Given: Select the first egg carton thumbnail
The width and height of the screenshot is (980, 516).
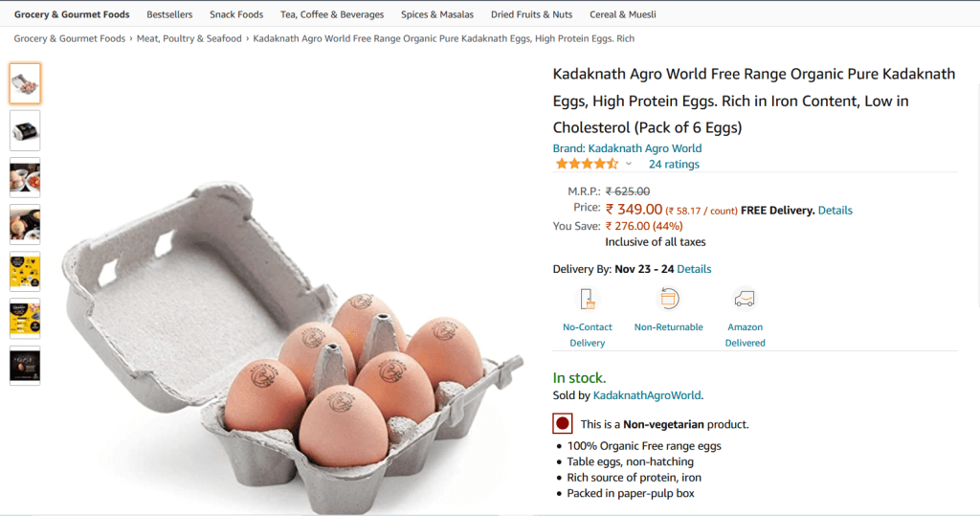Looking at the screenshot, I should click(x=25, y=83).
